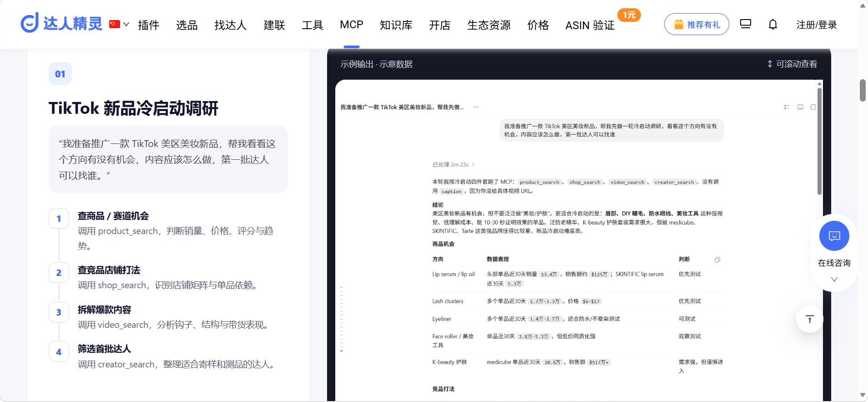The height and width of the screenshot is (402, 868).
Task: Open notifications via the bell icon
Action: [773, 24]
